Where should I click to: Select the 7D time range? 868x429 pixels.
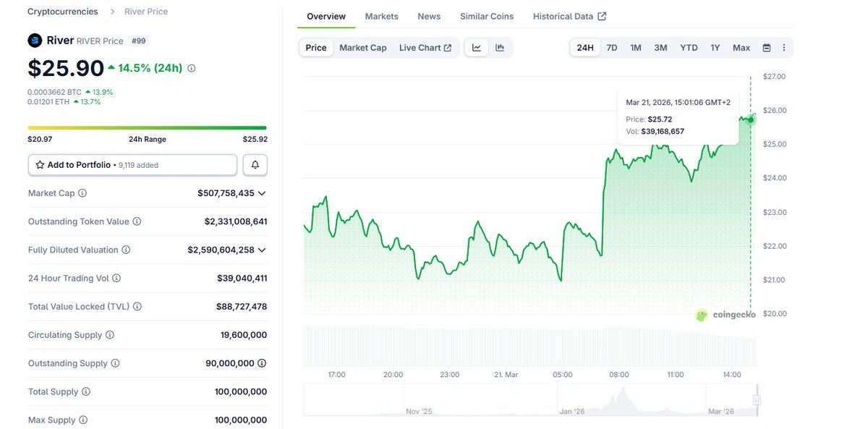[x=612, y=48]
